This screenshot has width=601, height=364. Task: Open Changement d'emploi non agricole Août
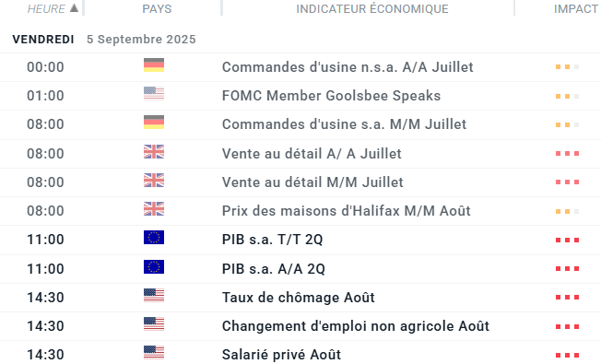[x=356, y=326]
